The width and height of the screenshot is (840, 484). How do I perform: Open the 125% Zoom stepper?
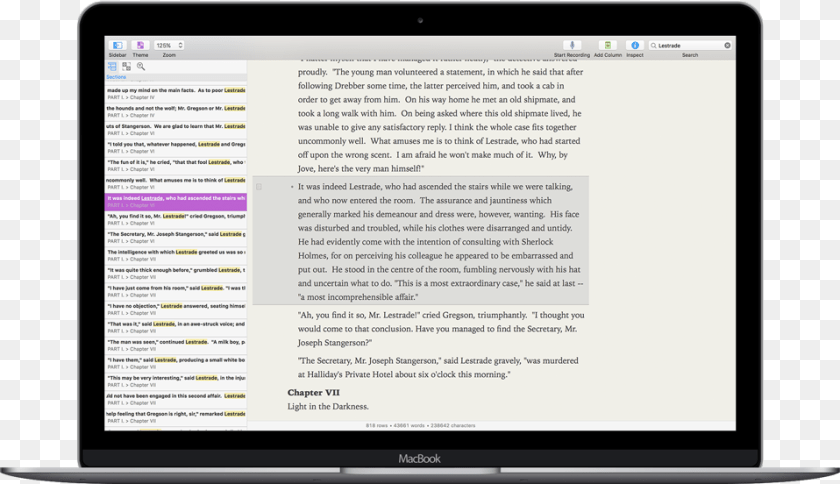tap(169, 46)
